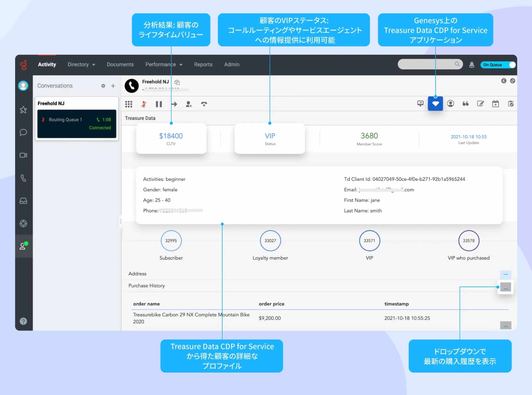Click the Loyalty member circle 33027
Image resolution: width=532 pixels, height=395 pixels.
click(270, 241)
